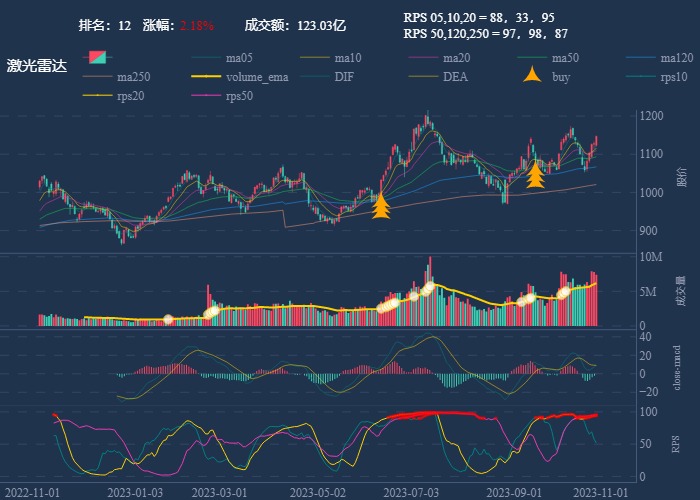Click the rps20 legend line marker
Viewport: 700px width, 500px height.
pyautogui.click(x=96, y=96)
